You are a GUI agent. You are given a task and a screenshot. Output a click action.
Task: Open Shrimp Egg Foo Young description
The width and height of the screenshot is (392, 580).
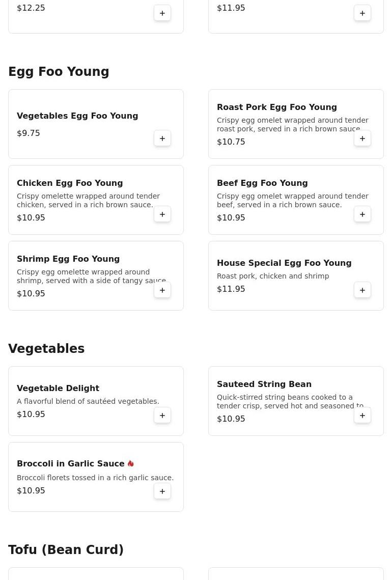pyautogui.click(x=91, y=276)
